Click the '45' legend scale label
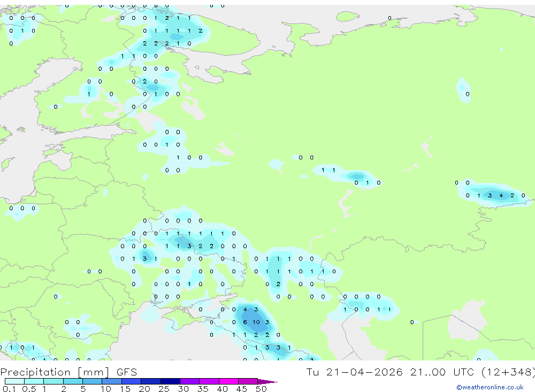535x392 pixels. coord(242,389)
